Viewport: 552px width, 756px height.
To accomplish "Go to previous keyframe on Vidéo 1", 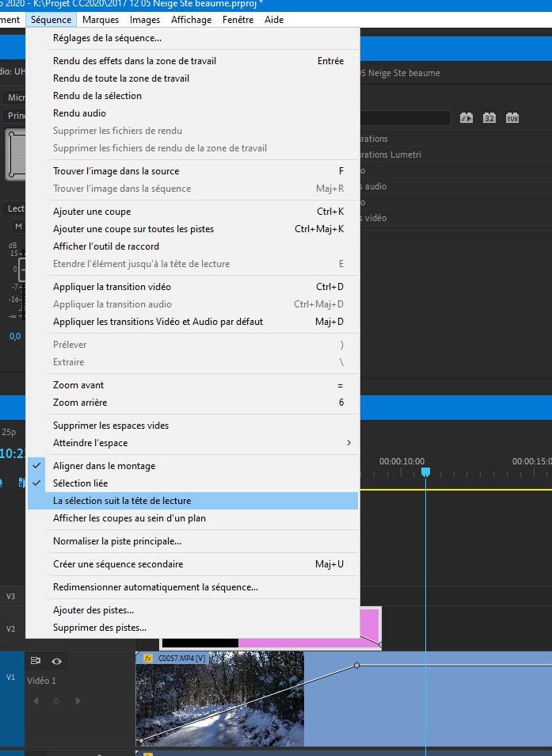I will 35,701.
